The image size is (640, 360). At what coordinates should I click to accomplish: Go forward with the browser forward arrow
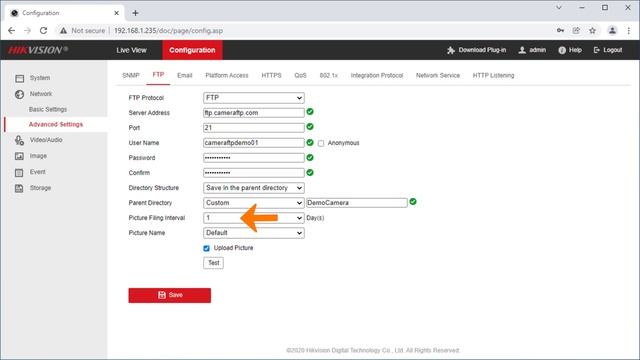point(27,31)
